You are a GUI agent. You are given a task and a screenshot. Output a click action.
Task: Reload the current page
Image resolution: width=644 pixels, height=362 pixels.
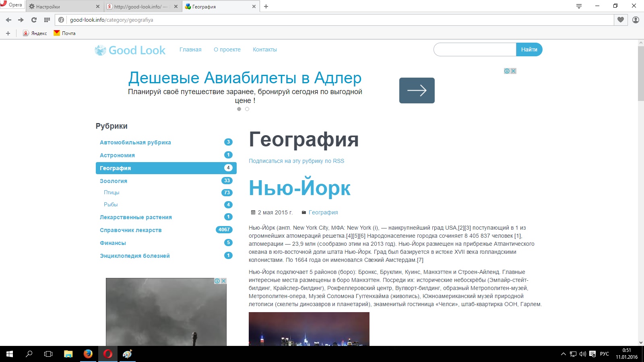[x=34, y=20]
